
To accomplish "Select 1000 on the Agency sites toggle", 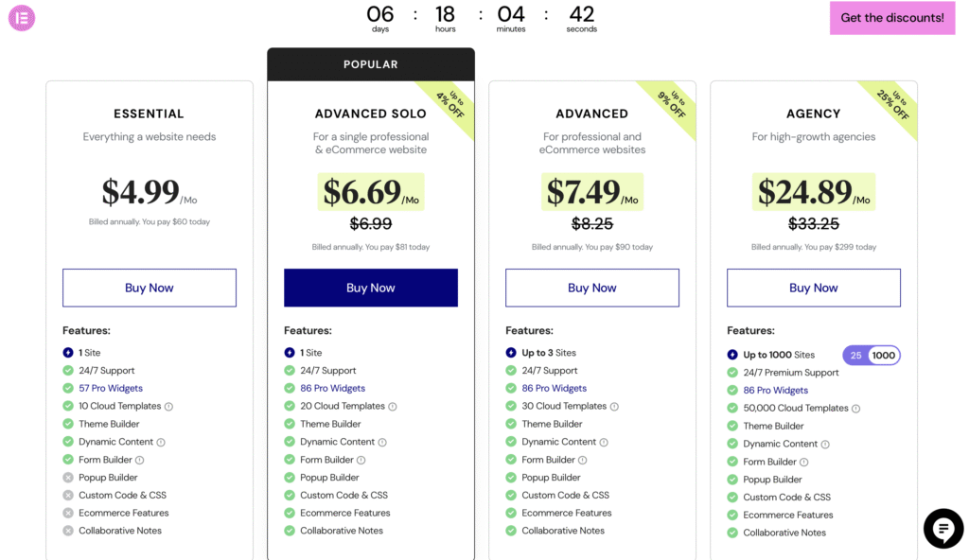I will (x=883, y=354).
